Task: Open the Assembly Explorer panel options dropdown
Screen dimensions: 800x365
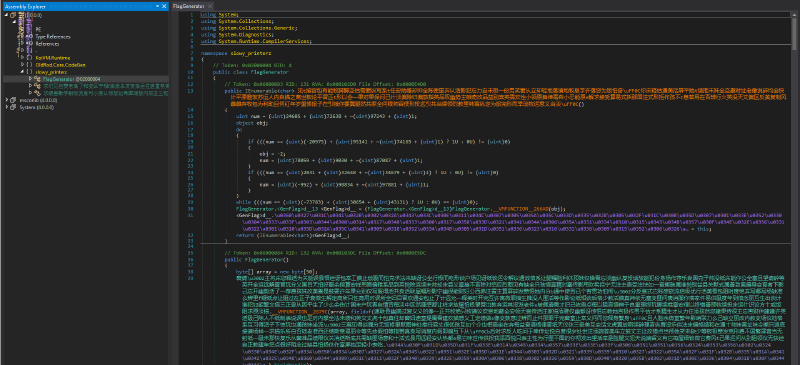Action: 157,7
